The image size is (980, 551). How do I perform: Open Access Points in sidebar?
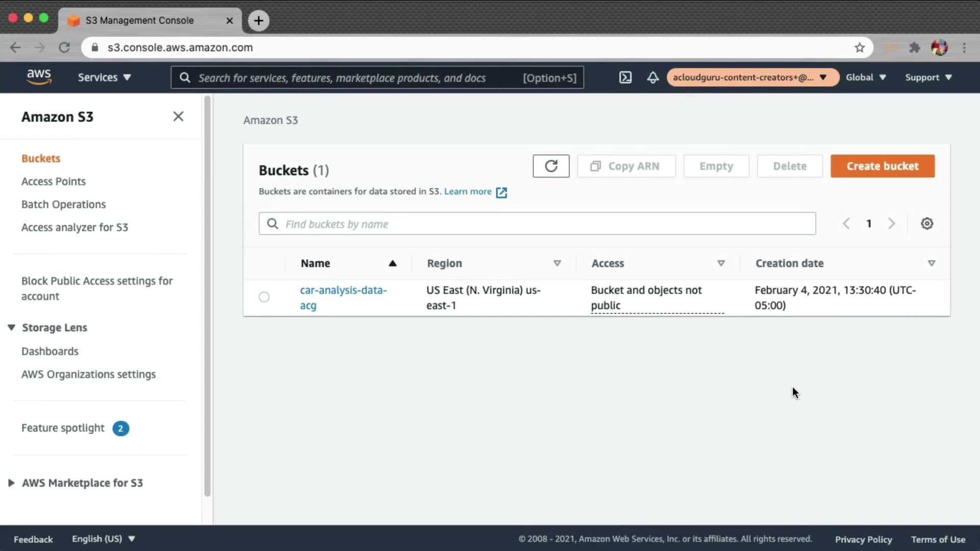point(54,182)
